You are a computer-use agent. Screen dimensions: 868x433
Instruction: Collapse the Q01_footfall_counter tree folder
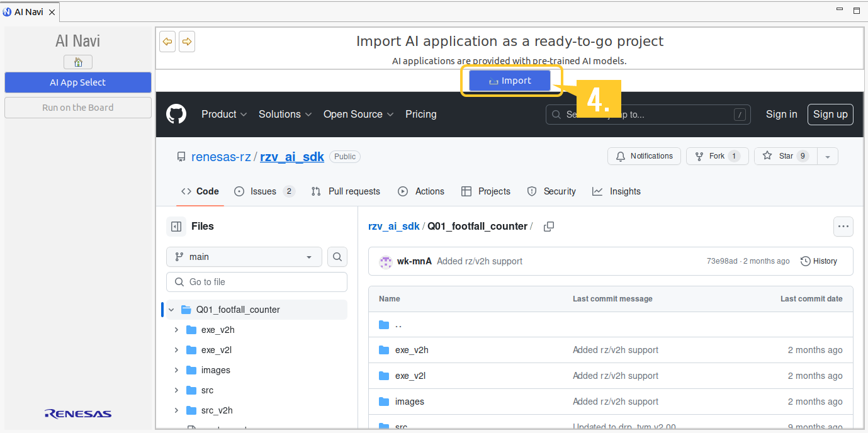click(171, 310)
